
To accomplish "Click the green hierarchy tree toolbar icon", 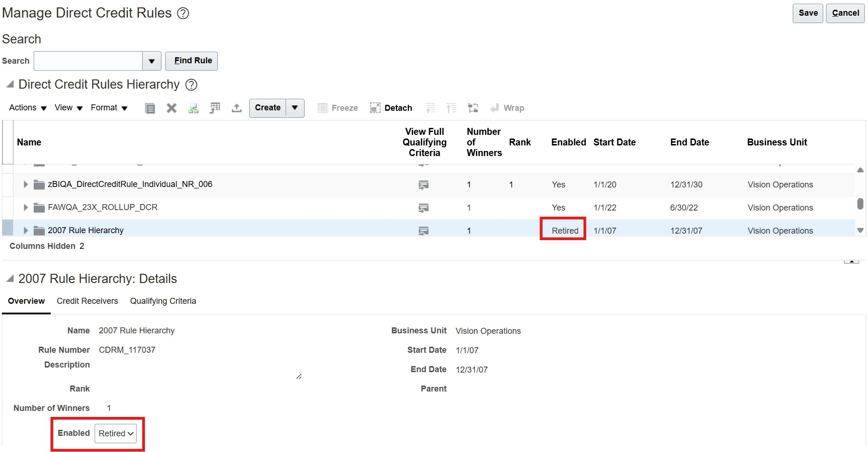I will 193,108.
